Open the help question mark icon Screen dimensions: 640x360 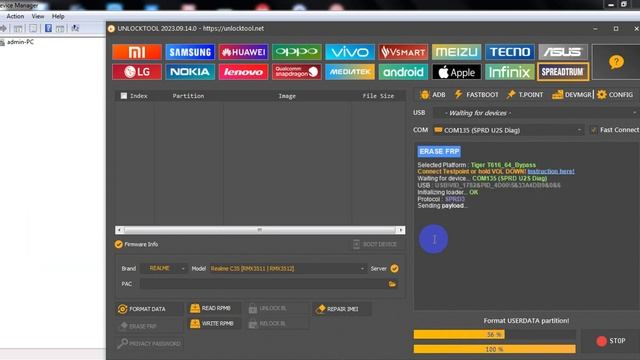616,62
